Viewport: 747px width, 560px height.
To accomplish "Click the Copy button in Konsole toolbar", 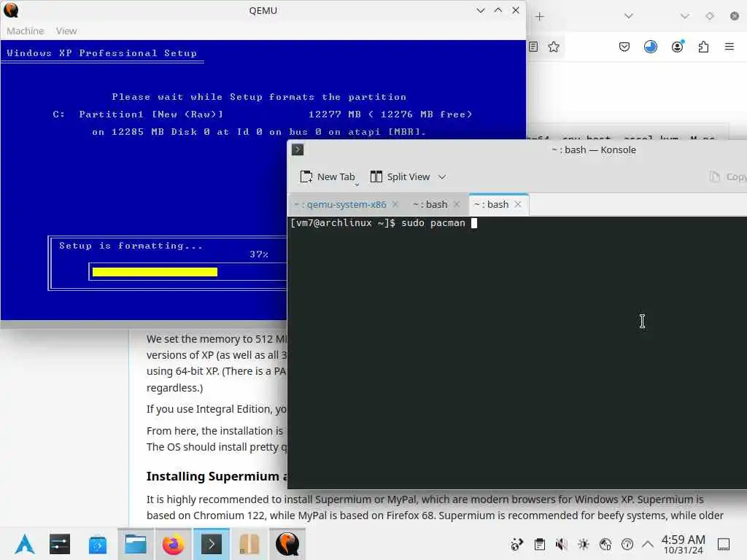I will click(728, 176).
